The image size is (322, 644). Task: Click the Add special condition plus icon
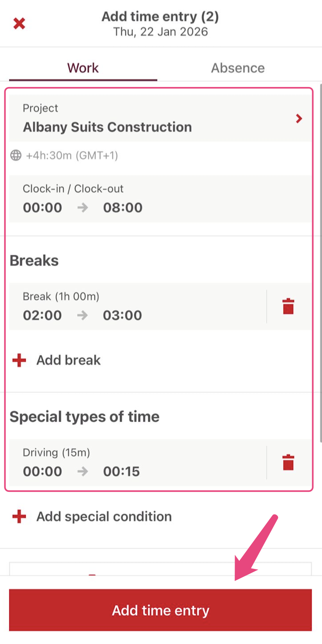(19, 516)
